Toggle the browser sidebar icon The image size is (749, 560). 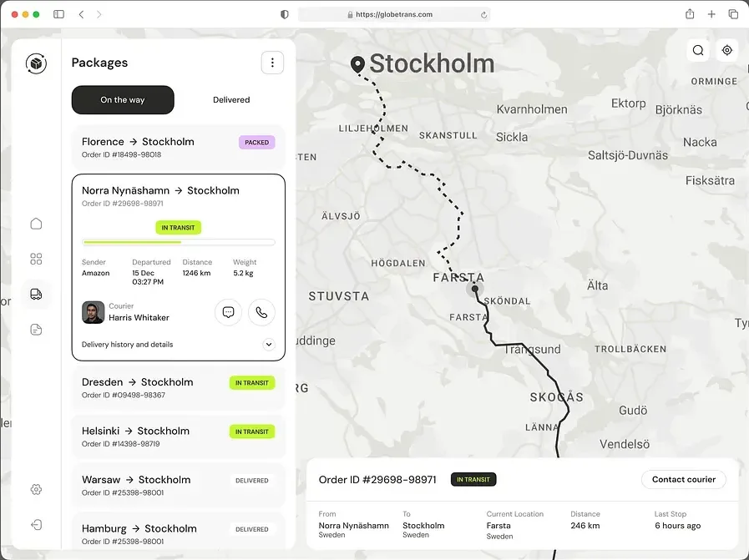58,14
